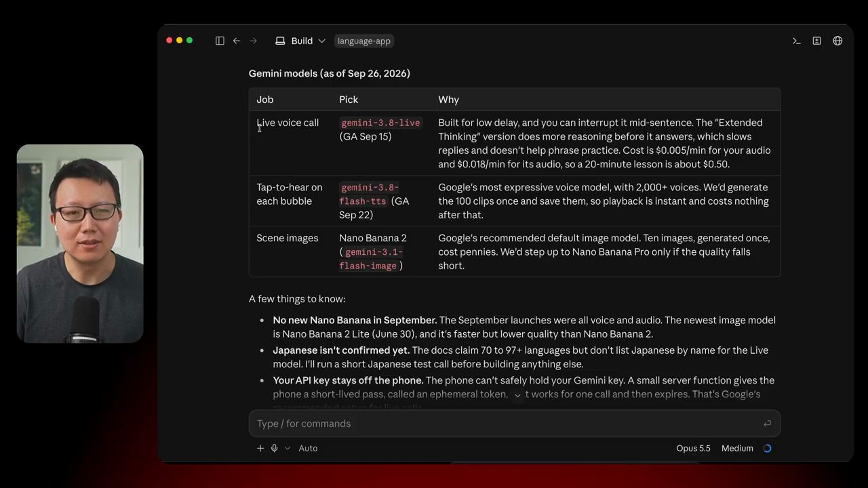Click the '(GA Sep 15)' release note
Screen dimensions: 868x488
[x=366, y=136]
